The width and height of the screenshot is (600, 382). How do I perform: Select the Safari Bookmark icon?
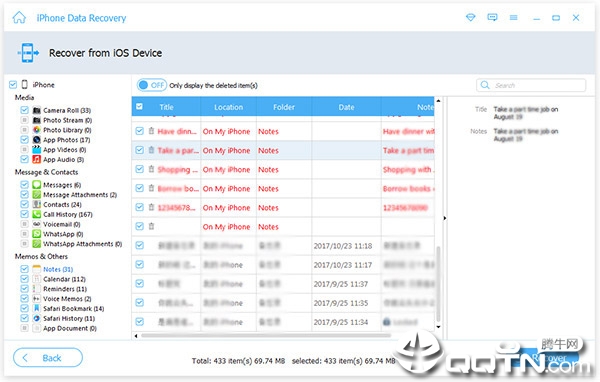37,309
